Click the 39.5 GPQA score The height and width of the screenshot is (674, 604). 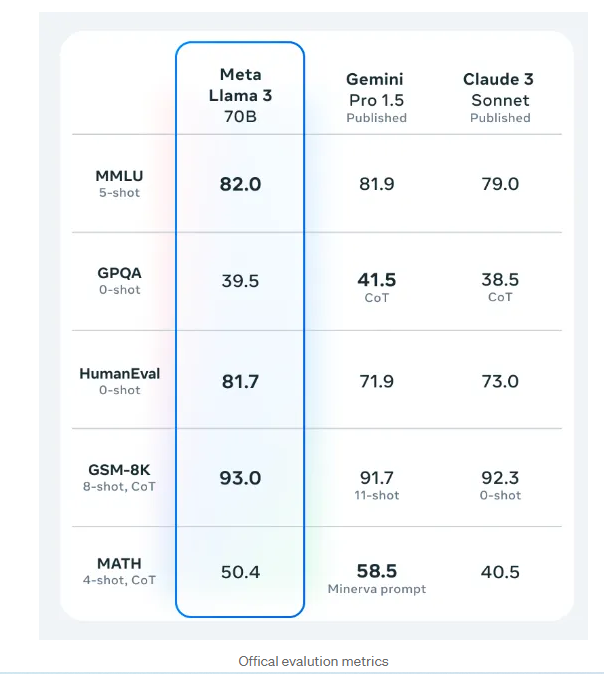(240, 281)
